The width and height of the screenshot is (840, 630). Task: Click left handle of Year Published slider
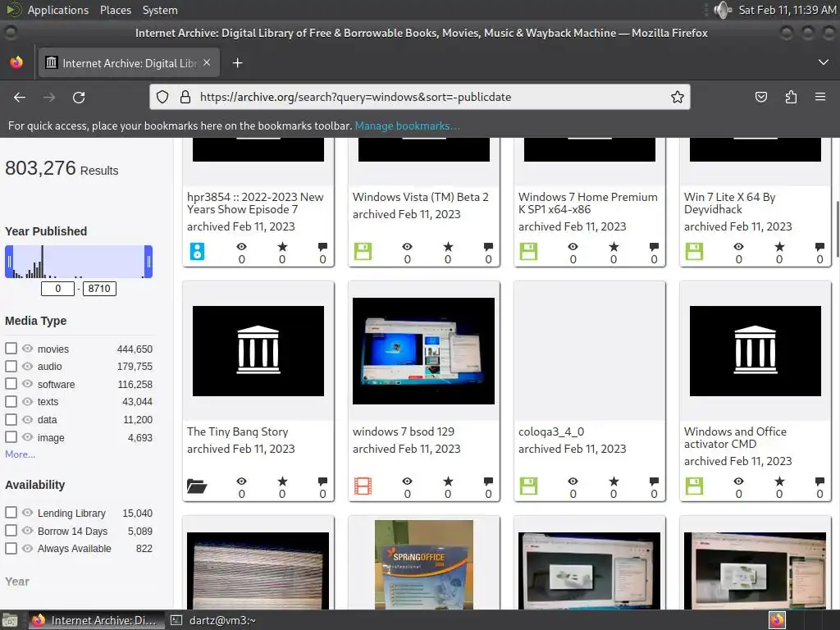pyautogui.click(x=9, y=262)
